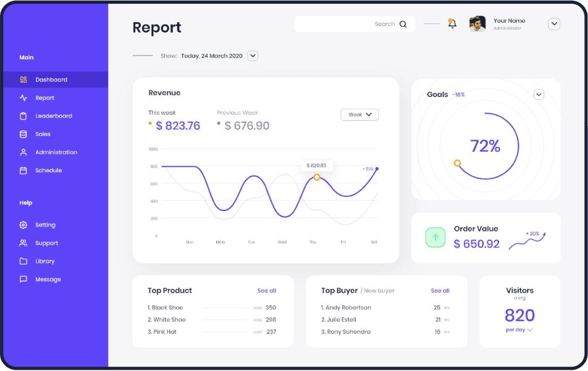Click the notification bell icon
Screen dimensions: 588x371
pyautogui.click(x=452, y=24)
